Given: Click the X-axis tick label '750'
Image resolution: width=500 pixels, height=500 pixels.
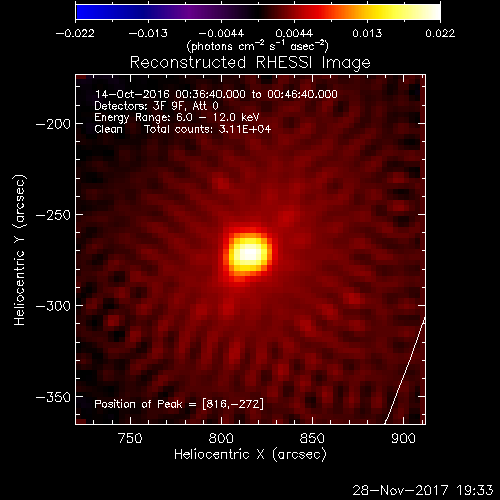Looking at the screenshot, I should tap(130, 438).
